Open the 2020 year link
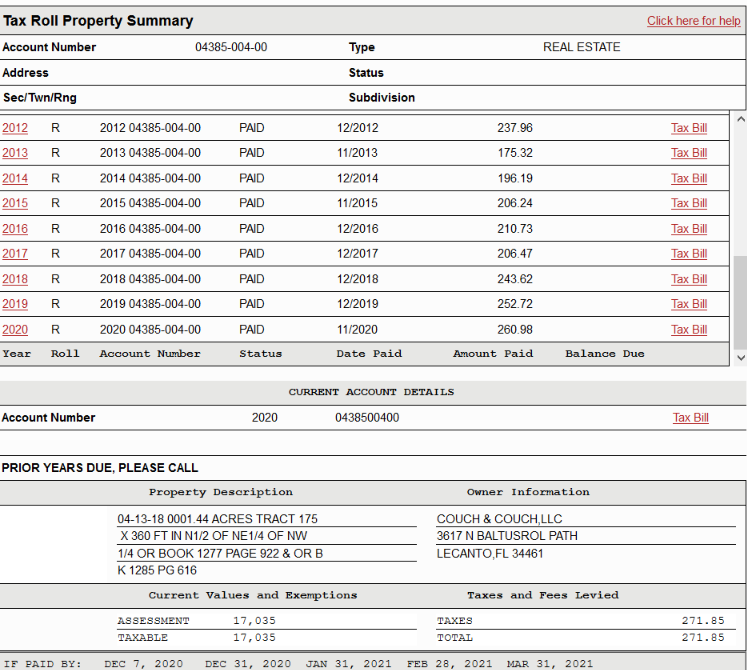747x670 pixels. coord(15,330)
